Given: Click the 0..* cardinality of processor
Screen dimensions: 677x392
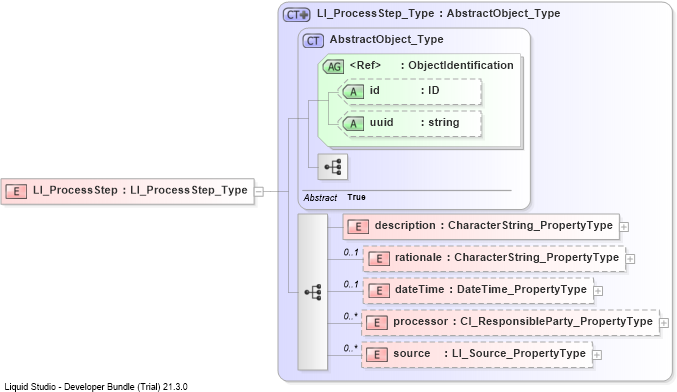Looking at the screenshot, I should 351,316.
